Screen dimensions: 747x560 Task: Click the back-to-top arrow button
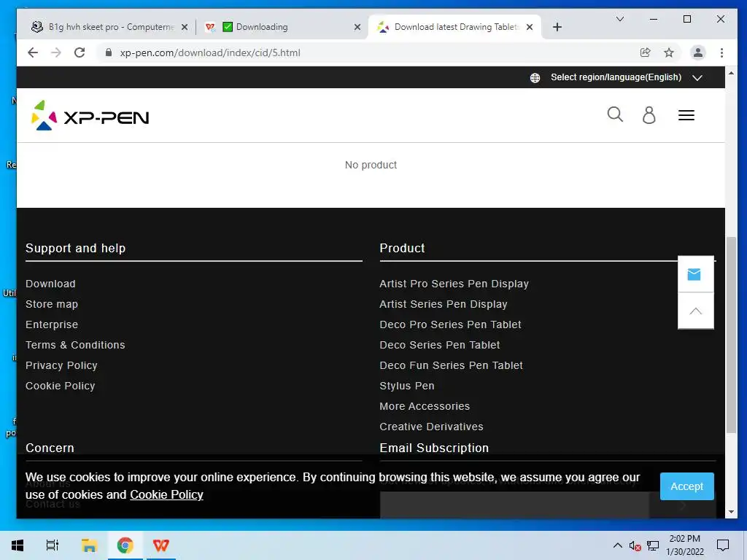695,311
